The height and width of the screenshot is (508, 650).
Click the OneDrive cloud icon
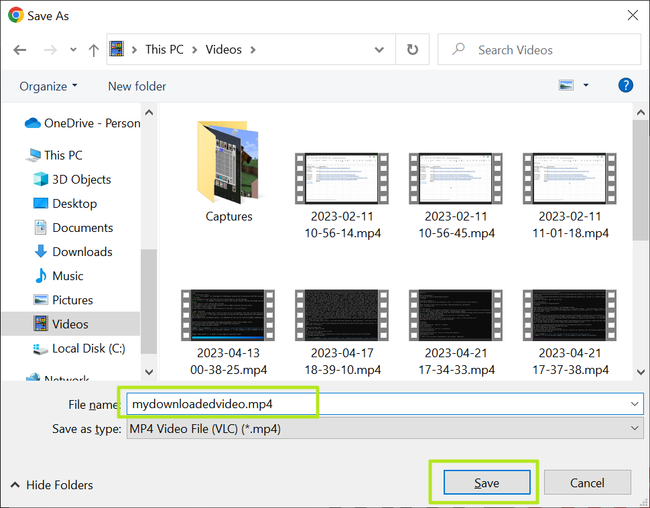pyautogui.click(x=32, y=123)
